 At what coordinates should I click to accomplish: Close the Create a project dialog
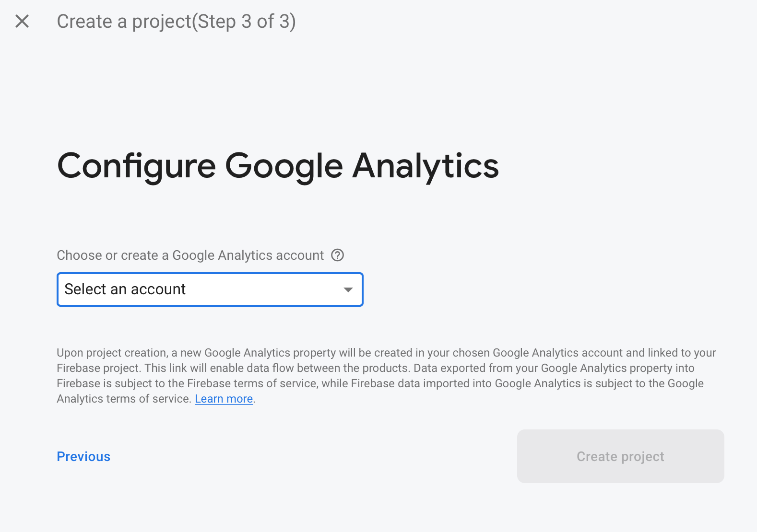click(x=22, y=21)
